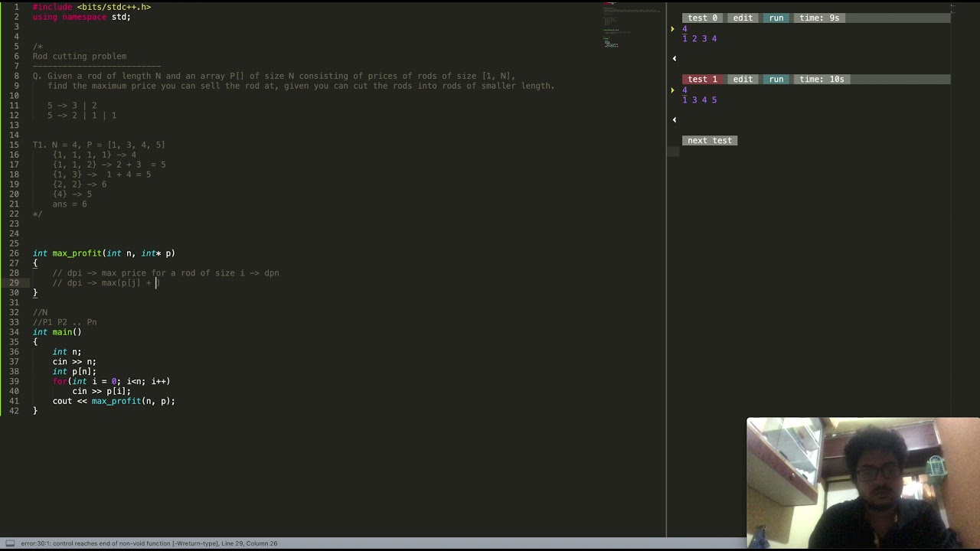
Task: Click edit for test 1
Action: [743, 79]
